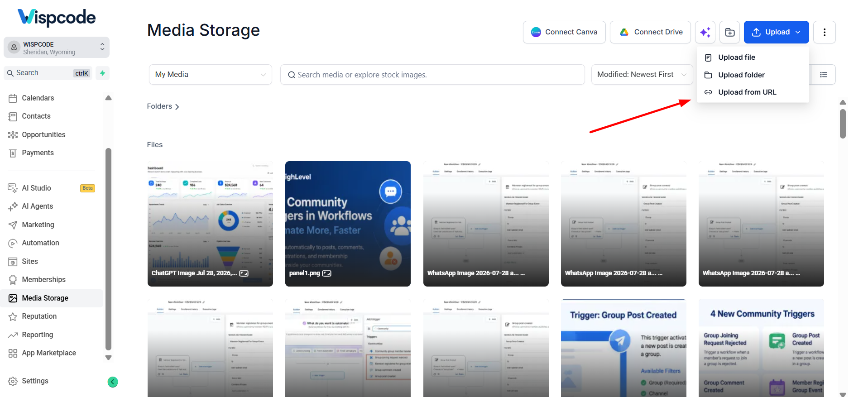Open Contacts in the sidebar
Image resolution: width=868 pixels, height=397 pixels.
coord(36,116)
